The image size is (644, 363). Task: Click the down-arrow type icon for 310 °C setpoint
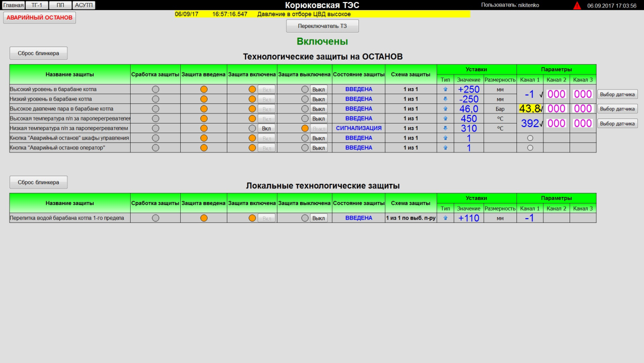coord(446,129)
